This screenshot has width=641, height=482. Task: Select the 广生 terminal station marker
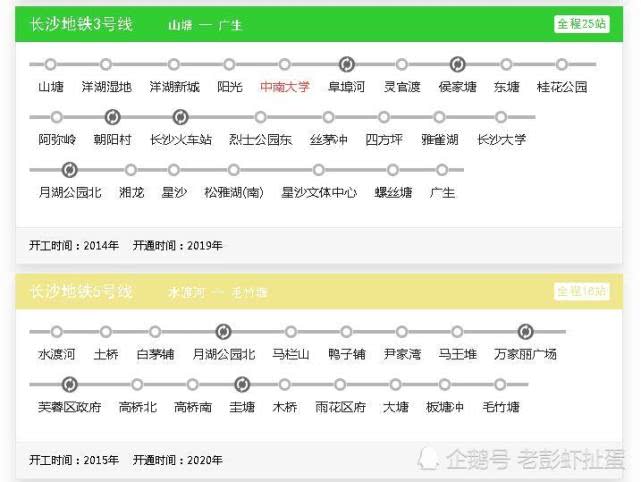pyautogui.click(x=442, y=170)
